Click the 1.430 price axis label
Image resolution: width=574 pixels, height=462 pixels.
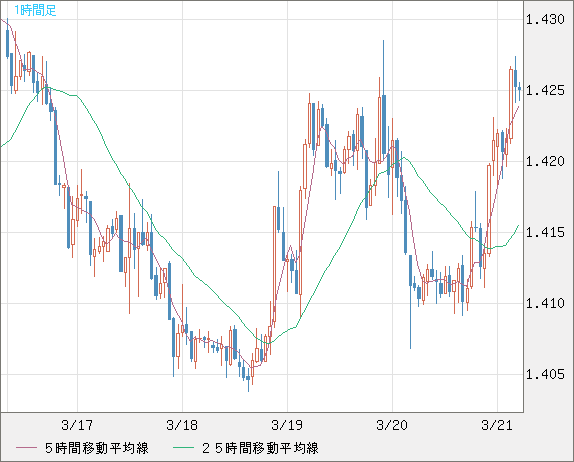[545, 19]
